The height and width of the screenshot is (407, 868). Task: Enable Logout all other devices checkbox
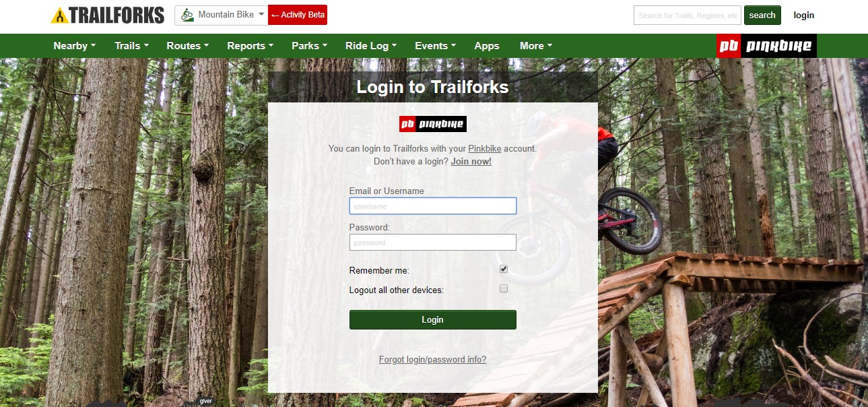(x=504, y=289)
